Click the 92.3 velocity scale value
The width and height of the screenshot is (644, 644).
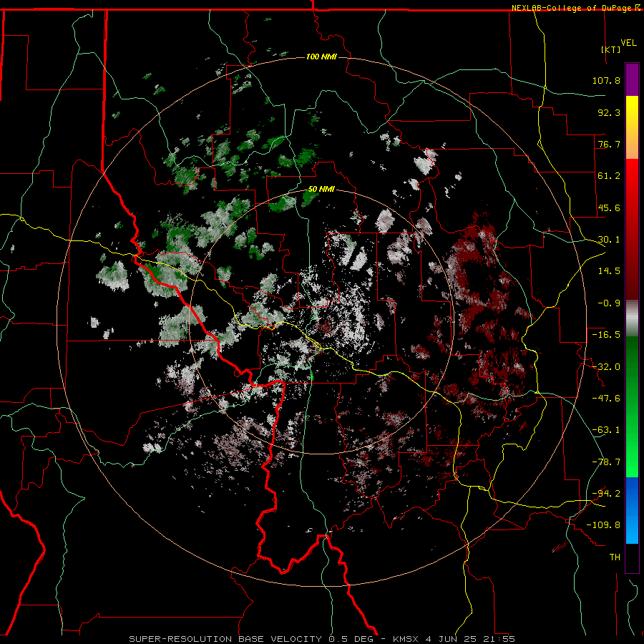609,112
